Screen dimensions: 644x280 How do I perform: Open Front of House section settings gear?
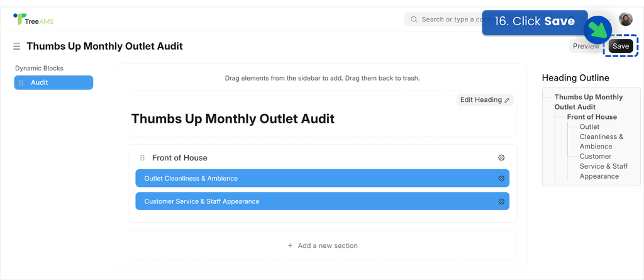click(x=501, y=158)
